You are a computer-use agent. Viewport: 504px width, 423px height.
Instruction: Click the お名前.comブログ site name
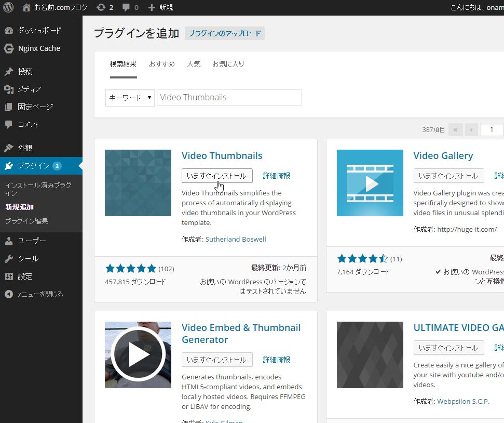tap(61, 7)
